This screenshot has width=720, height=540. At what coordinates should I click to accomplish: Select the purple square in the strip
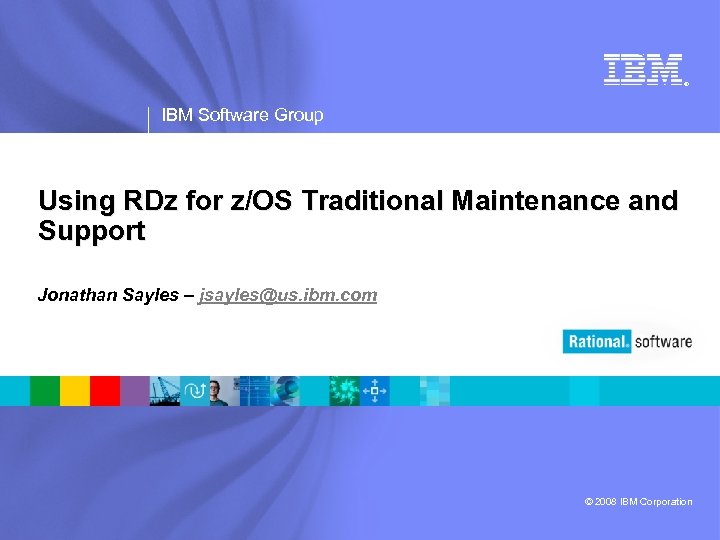click(x=135, y=391)
